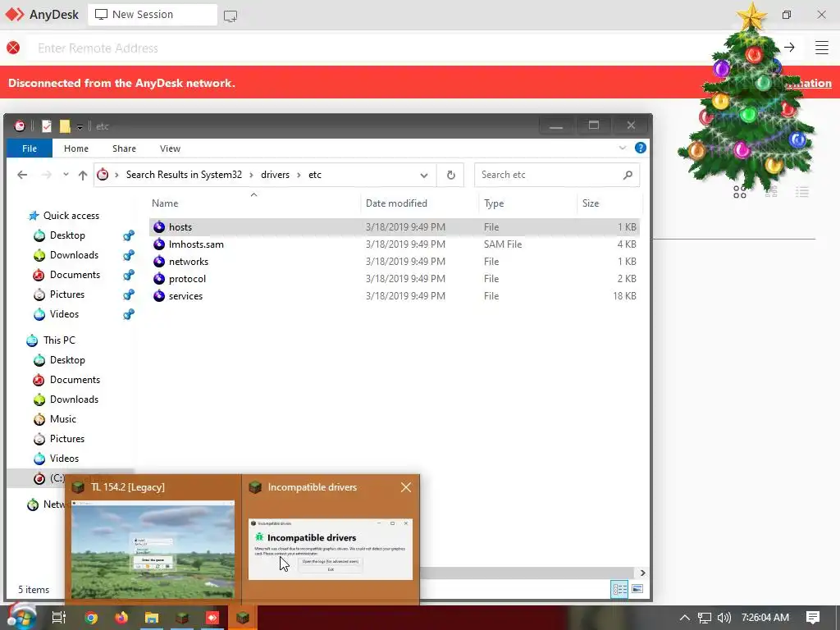Add a new AnyDesk session tab
The height and width of the screenshot is (630, 840).
click(x=231, y=16)
